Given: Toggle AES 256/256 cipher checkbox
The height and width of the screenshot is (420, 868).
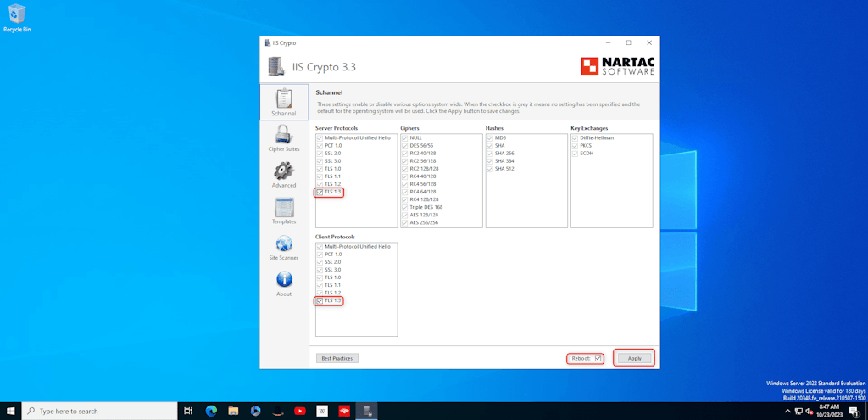Looking at the screenshot, I should tap(404, 223).
